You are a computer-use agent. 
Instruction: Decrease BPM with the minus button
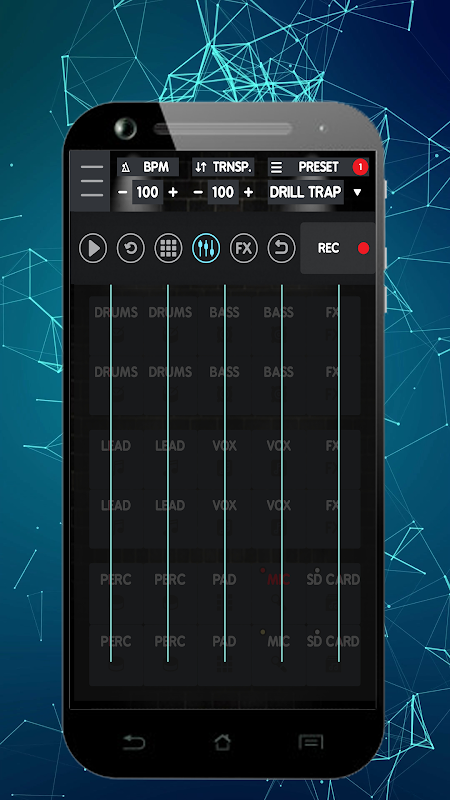pyautogui.click(x=122, y=192)
